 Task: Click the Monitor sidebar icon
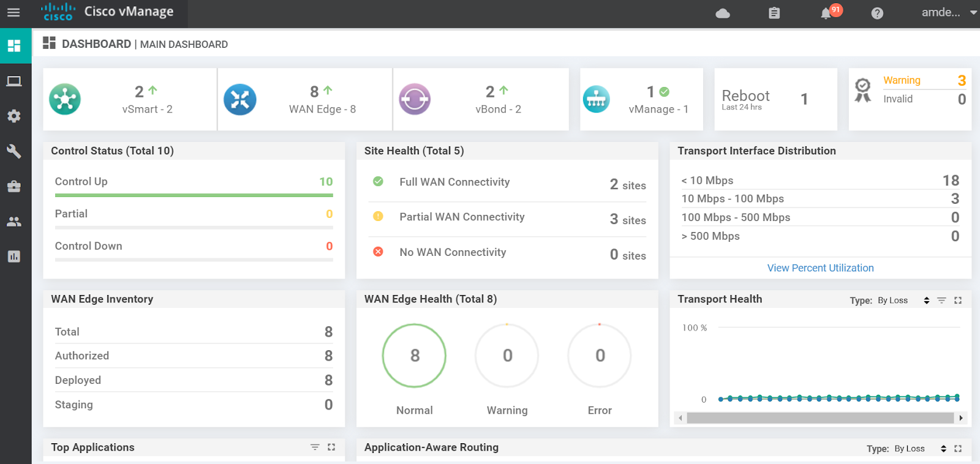(x=14, y=81)
